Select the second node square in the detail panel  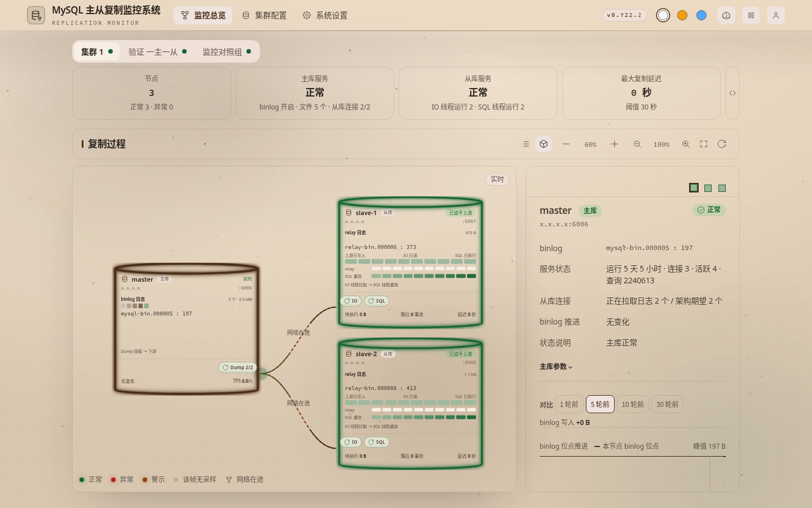[x=708, y=188]
